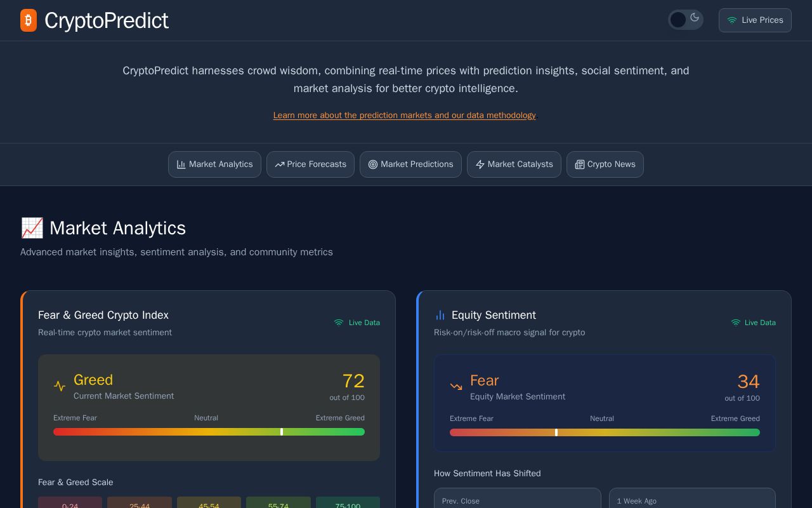
Task: Click the downtrend icon next to Fear
Action: [x=456, y=387]
